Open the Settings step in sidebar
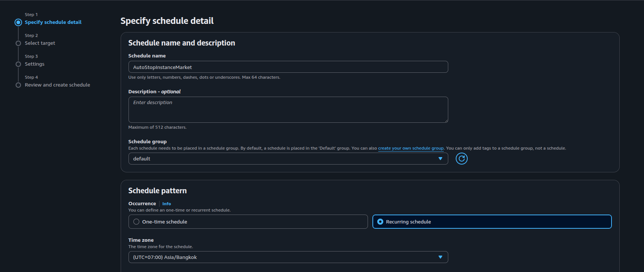644x272 pixels. coord(34,64)
